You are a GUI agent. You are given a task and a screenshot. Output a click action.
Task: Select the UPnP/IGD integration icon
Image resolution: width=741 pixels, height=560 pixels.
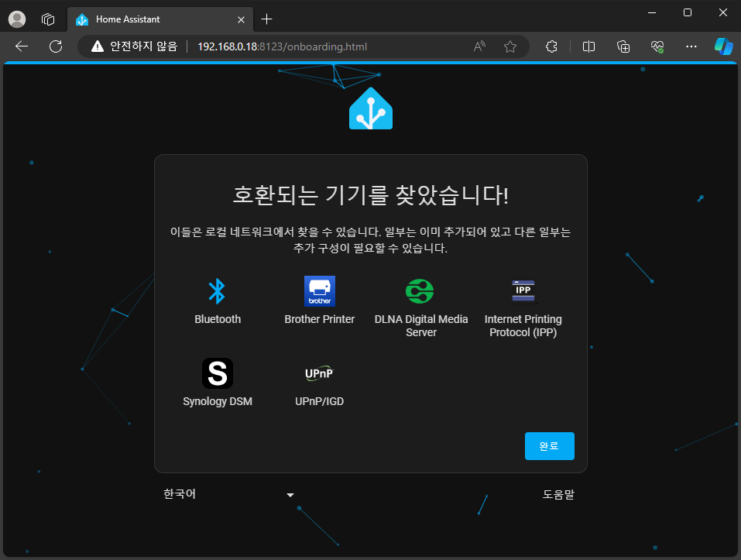[320, 373]
